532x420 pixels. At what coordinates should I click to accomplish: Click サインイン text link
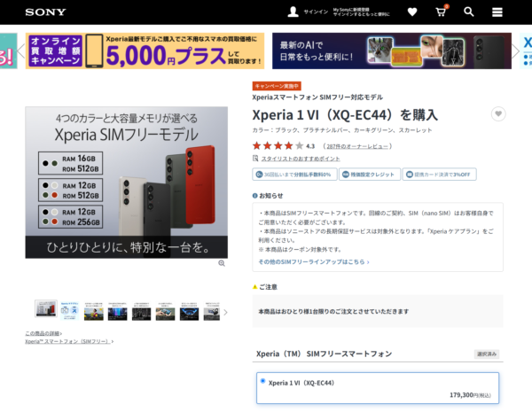(316, 12)
